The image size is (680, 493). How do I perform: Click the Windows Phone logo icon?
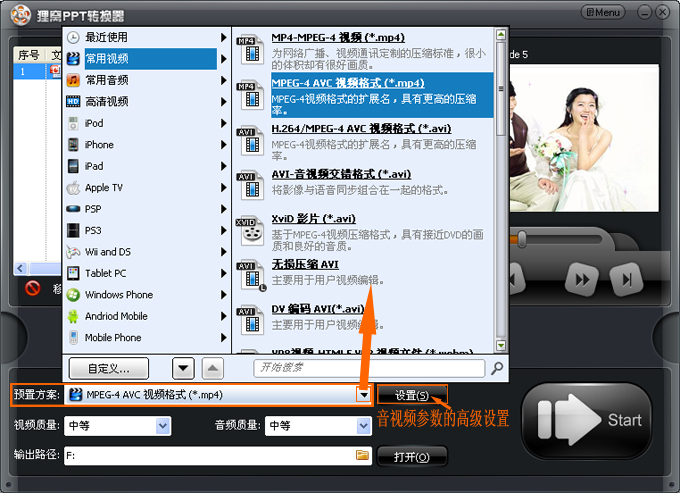tap(73, 295)
